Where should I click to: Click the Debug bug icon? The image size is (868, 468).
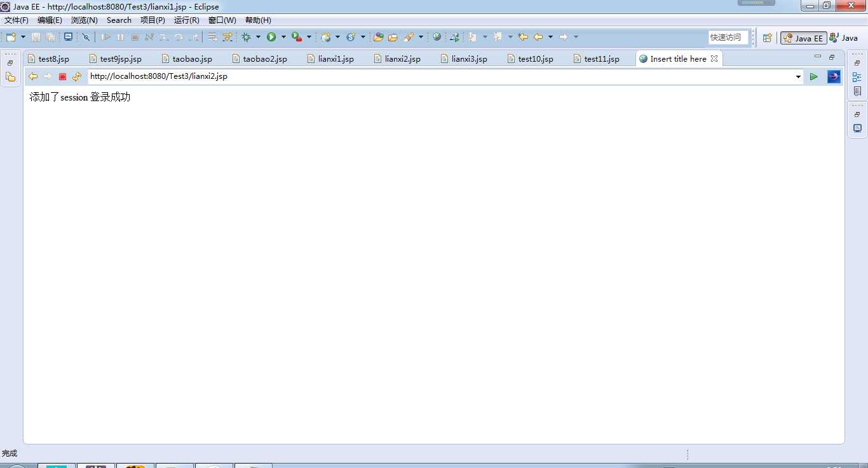click(x=246, y=38)
